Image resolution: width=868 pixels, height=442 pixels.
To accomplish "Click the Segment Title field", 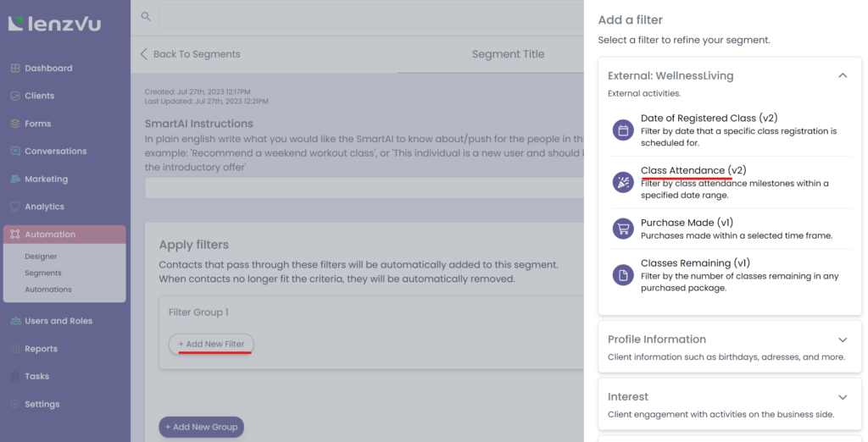I will tap(508, 54).
